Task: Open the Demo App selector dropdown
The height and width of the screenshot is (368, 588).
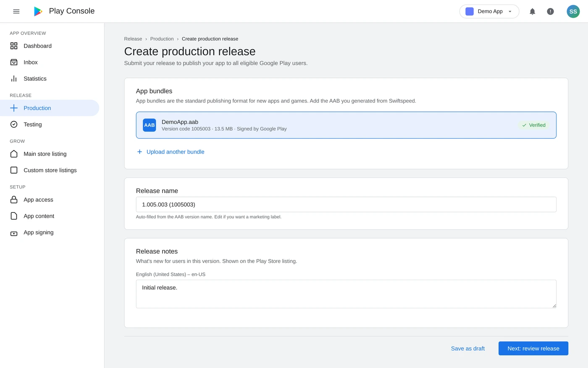Action: (489, 11)
